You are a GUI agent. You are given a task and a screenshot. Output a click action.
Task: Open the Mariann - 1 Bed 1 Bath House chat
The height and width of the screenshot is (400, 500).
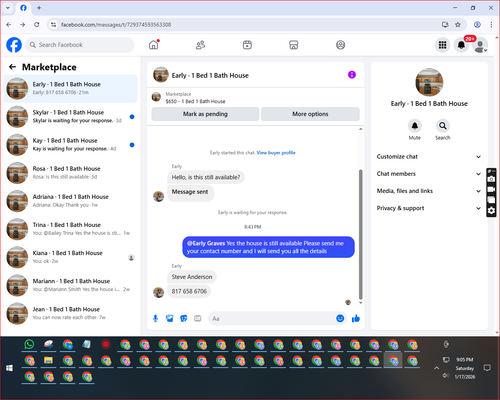point(70,285)
